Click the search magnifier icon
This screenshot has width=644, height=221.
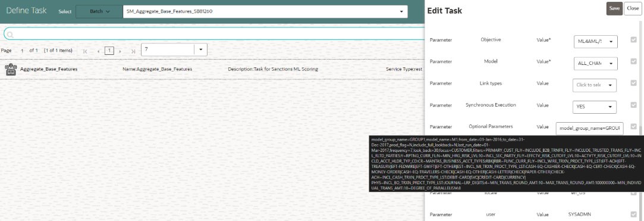coord(10,35)
